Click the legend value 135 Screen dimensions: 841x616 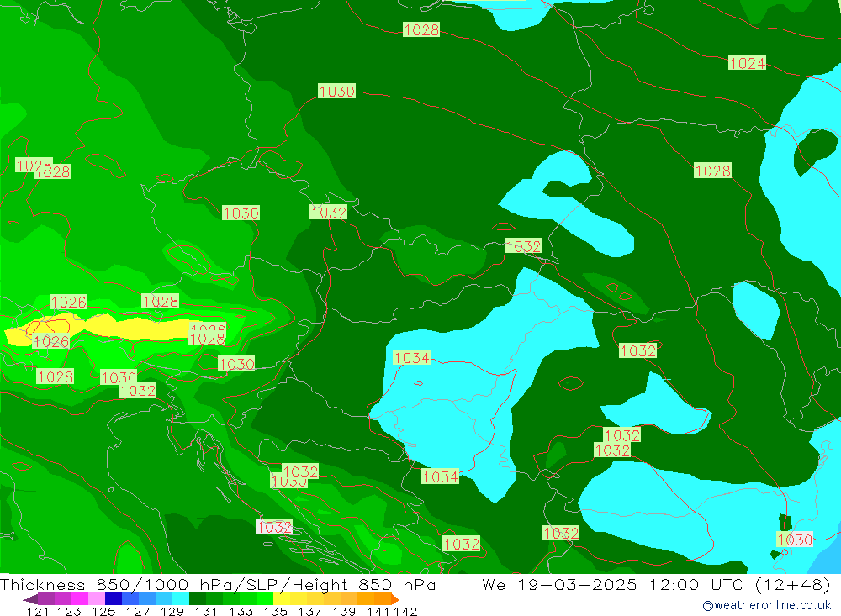[275, 611]
